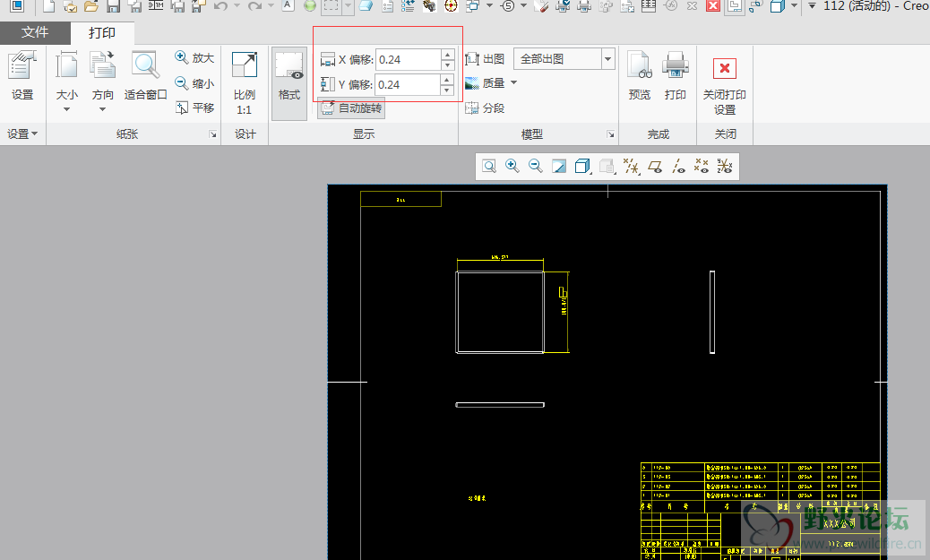Open the 文件 file menu tab
930x560 pixels.
point(35,32)
